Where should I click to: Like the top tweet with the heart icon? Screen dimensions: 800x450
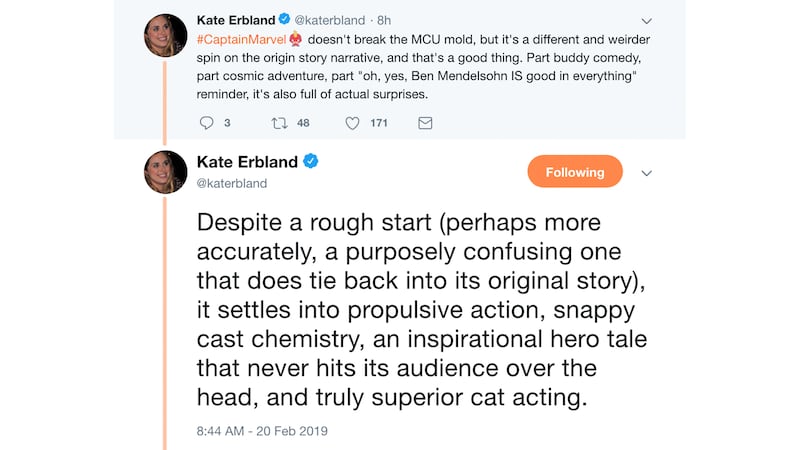tap(352, 123)
